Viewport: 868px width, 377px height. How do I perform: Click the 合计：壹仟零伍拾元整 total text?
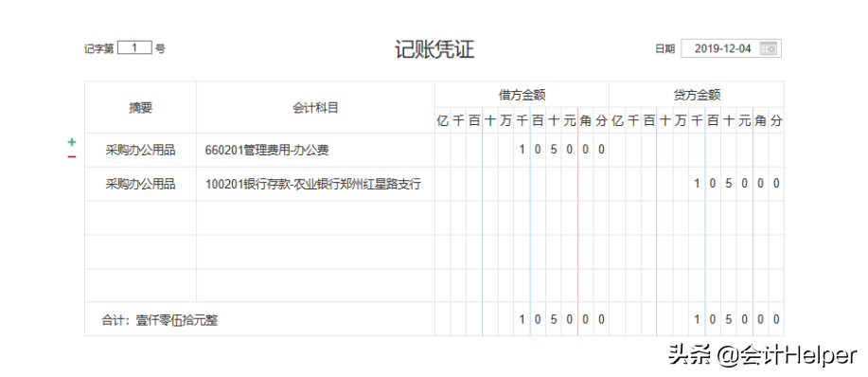[x=159, y=320]
